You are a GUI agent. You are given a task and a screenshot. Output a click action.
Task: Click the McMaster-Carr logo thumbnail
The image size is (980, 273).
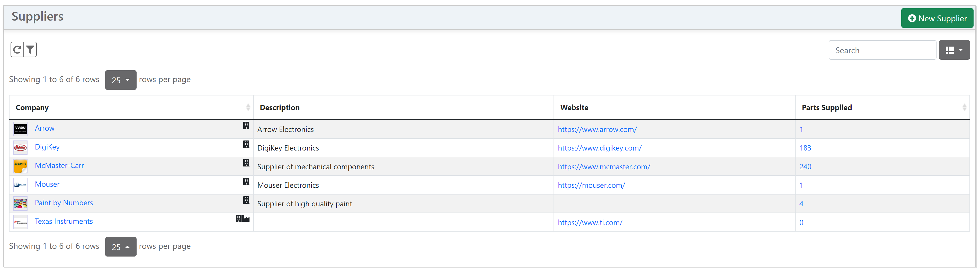coord(20,166)
